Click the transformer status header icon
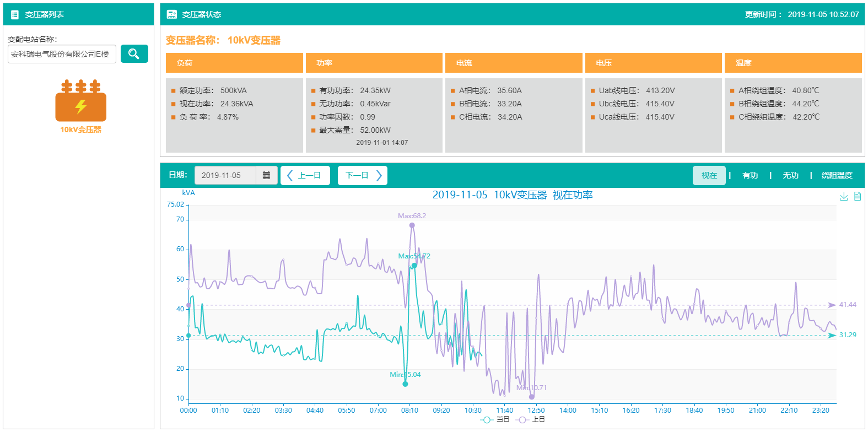868x432 pixels. [172, 15]
